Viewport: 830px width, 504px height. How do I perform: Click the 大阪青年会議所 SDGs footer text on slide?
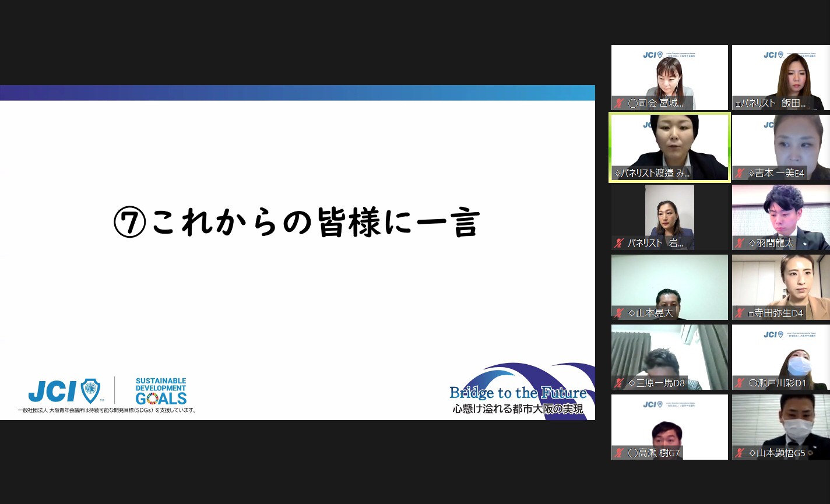107,410
